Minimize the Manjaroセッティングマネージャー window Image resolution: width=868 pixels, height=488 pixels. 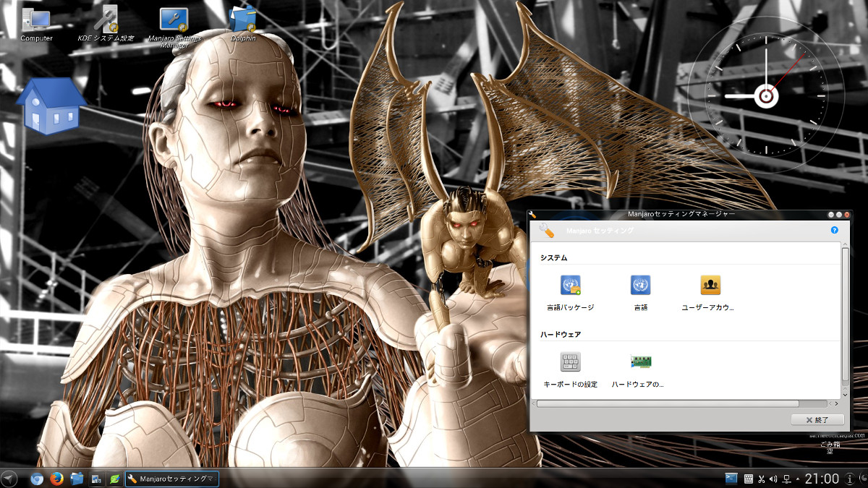pyautogui.click(x=830, y=215)
